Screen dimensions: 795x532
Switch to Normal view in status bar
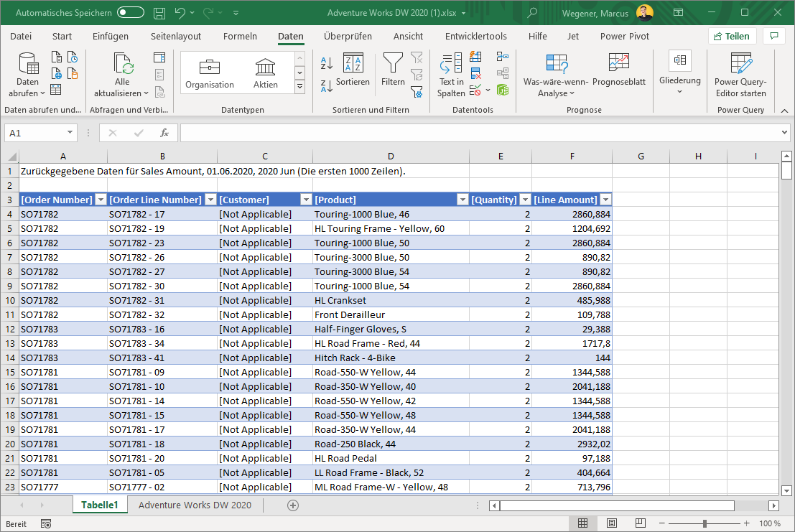point(583,523)
